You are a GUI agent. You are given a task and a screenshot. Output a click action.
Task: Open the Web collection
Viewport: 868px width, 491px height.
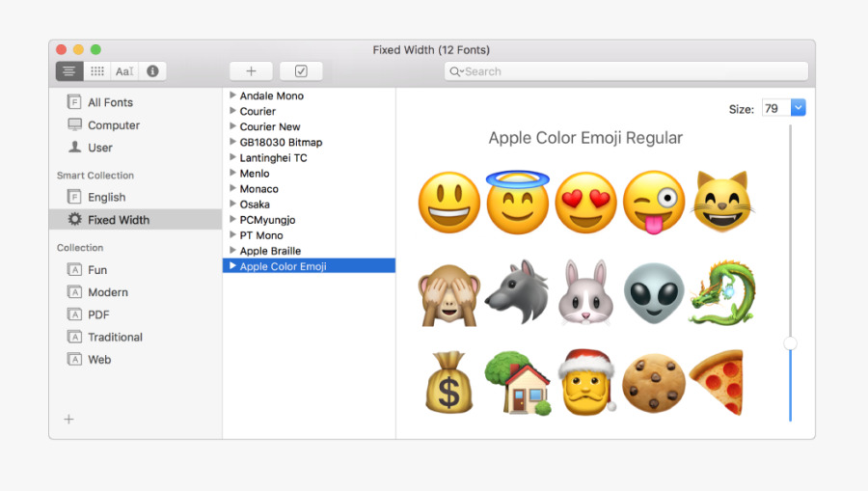tap(89, 359)
